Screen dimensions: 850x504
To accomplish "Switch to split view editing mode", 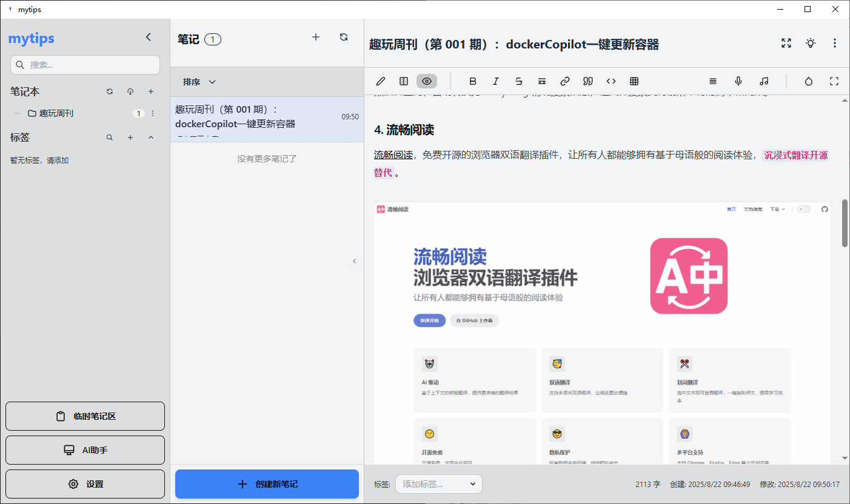I will click(x=404, y=81).
